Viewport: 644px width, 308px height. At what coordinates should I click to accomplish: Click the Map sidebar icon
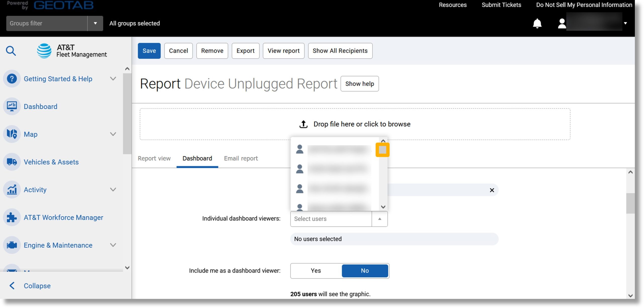point(12,134)
